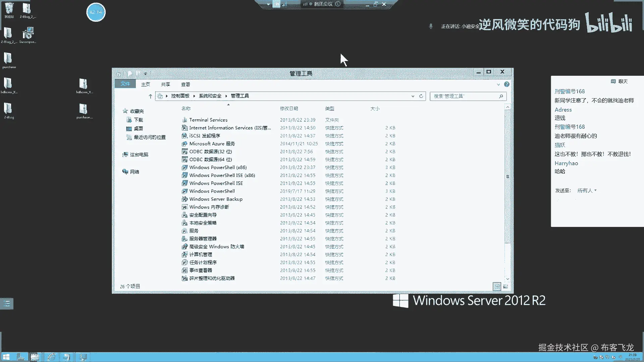This screenshot has width=644, height=362.
Task: Open the Terminal Services folder icon
Action: (184, 120)
